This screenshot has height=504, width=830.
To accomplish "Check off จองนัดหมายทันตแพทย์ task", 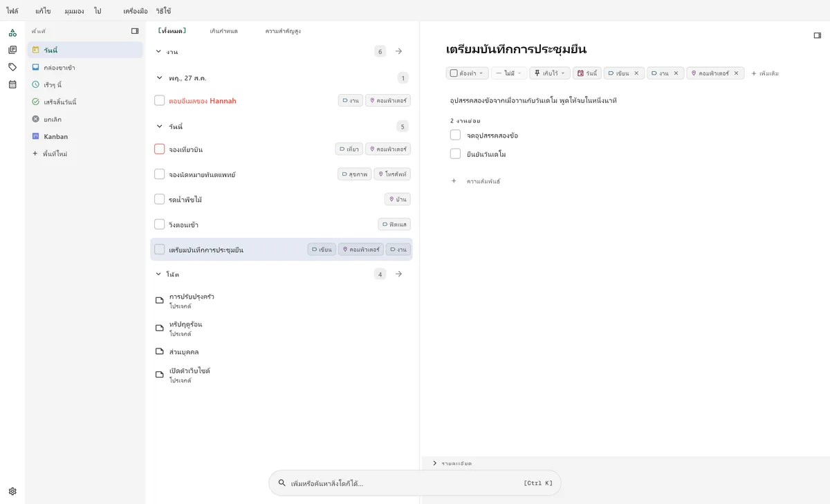I will pyautogui.click(x=160, y=174).
